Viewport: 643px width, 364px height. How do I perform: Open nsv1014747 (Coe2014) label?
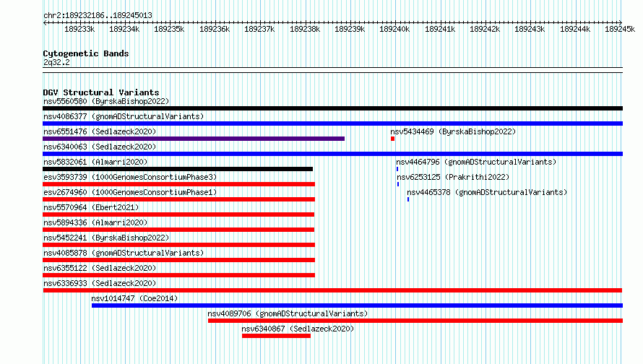click(x=134, y=298)
